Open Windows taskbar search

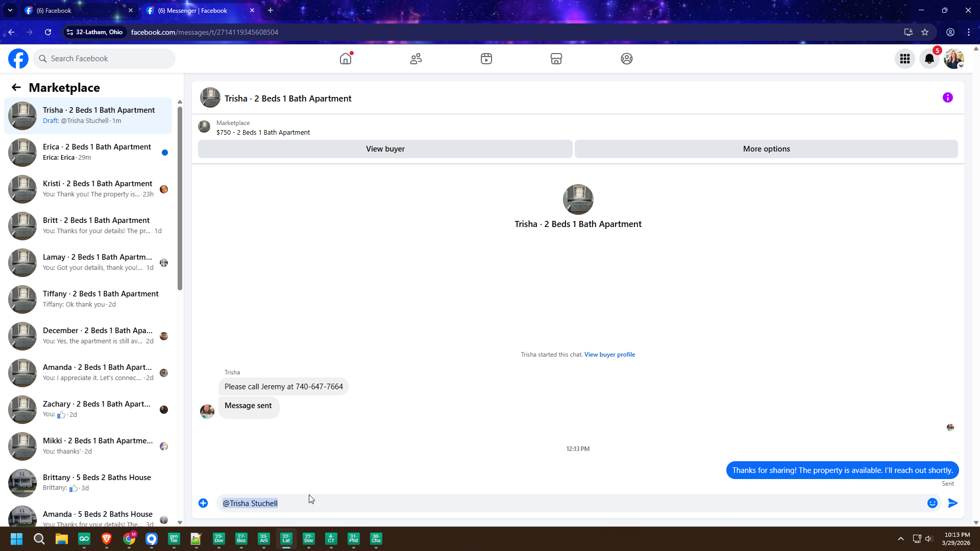[x=39, y=539]
